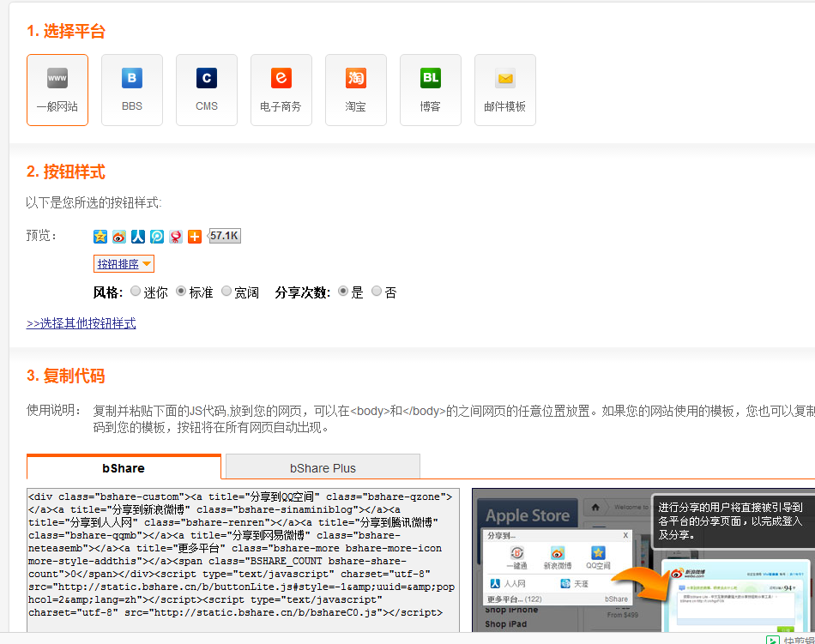Choose the BBS platform tile

coord(132,90)
